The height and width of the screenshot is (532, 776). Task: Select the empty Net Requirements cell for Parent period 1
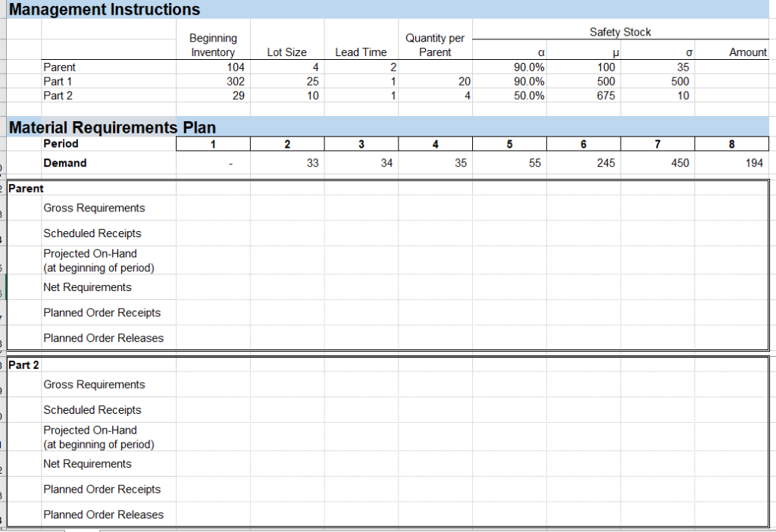[x=212, y=287]
